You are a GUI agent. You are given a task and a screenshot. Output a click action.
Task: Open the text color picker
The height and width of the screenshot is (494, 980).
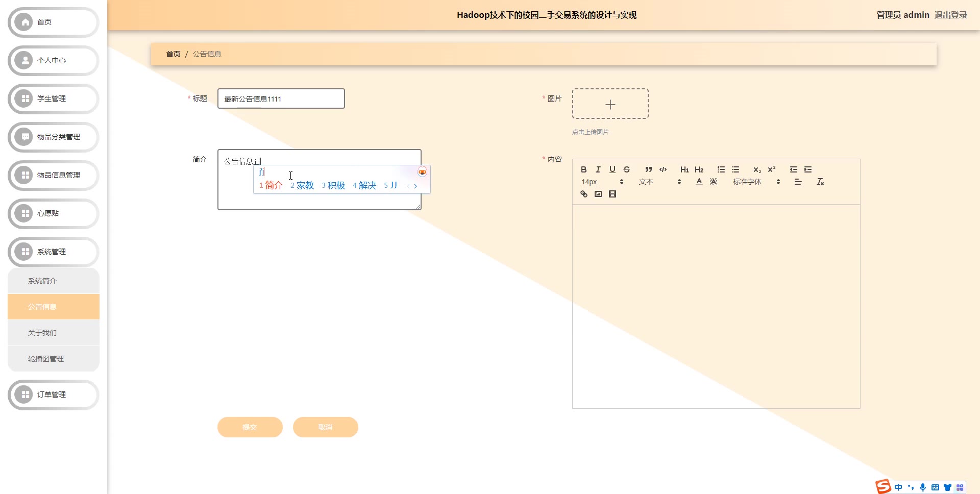699,182
